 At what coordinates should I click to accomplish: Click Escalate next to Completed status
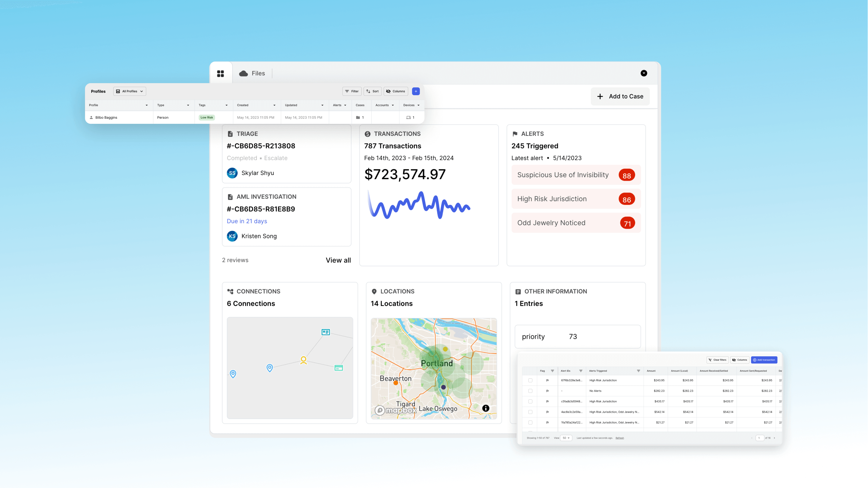tap(275, 157)
